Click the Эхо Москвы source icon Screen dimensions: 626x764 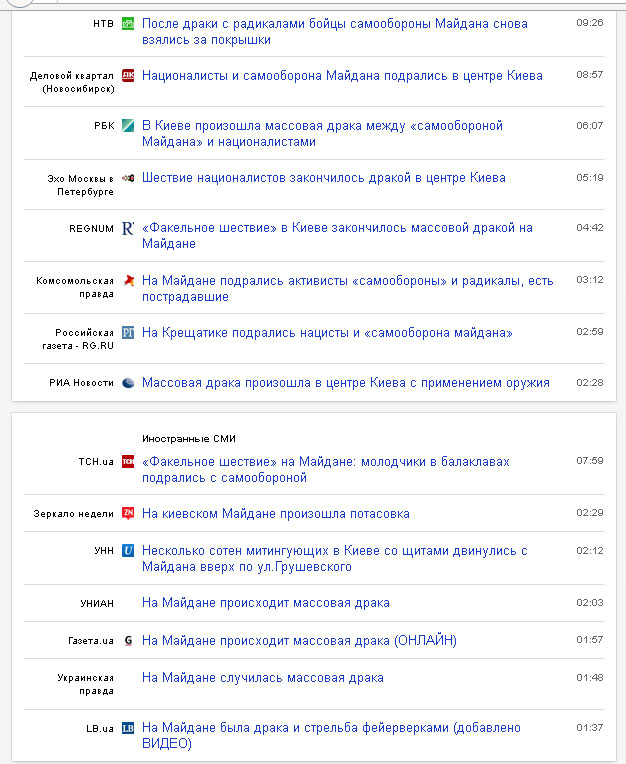[128, 178]
